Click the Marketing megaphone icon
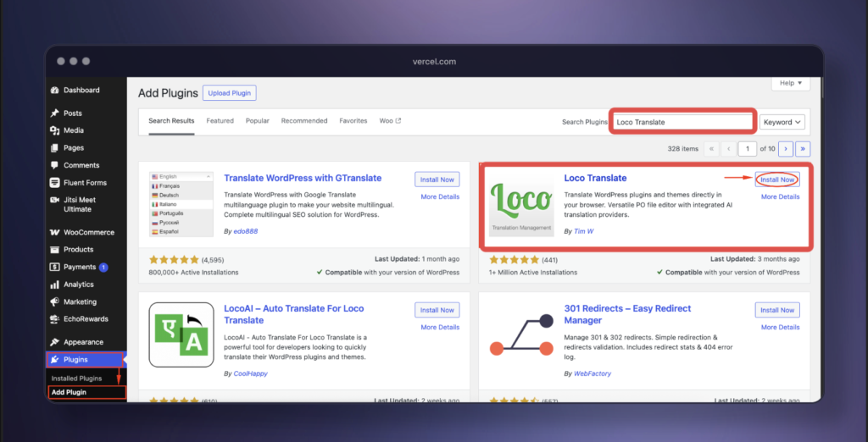Image resolution: width=868 pixels, height=442 pixels. [54, 302]
